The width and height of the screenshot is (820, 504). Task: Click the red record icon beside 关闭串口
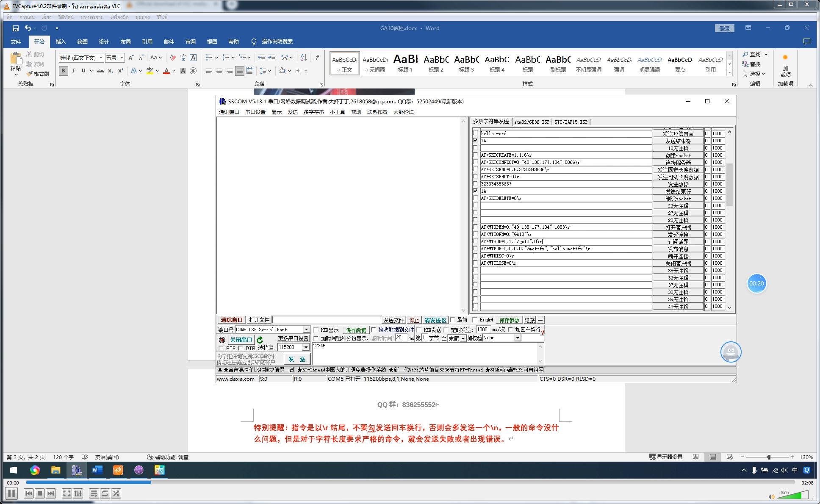pyautogui.click(x=222, y=340)
